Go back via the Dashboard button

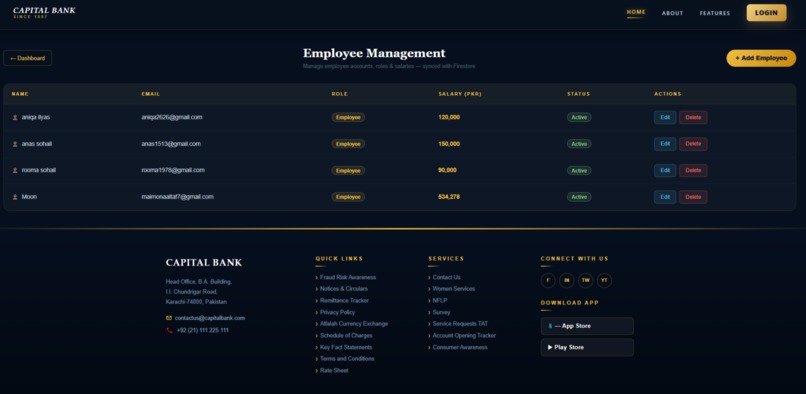[x=28, y=58]
